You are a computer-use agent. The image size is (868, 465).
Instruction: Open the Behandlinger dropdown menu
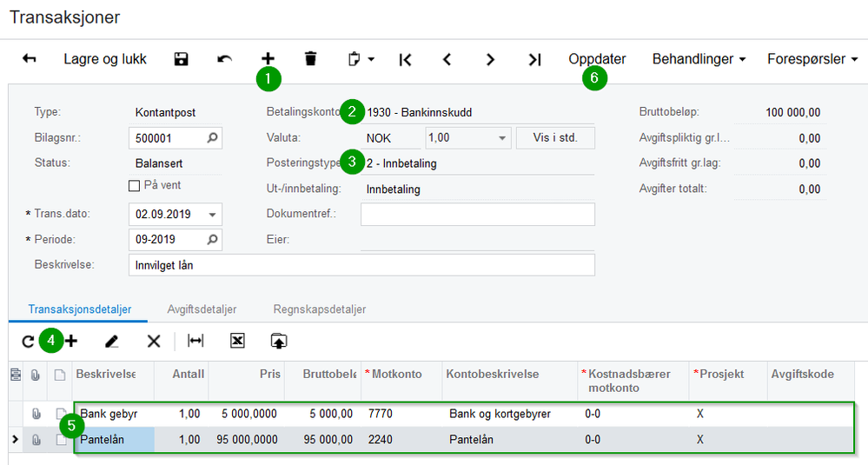[x=699, y=59]
